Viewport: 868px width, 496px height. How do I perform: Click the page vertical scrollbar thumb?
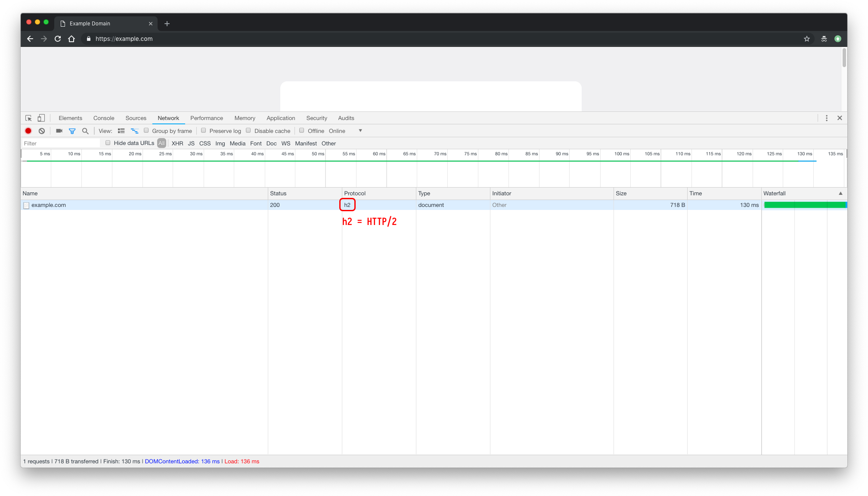click(844, 58)
